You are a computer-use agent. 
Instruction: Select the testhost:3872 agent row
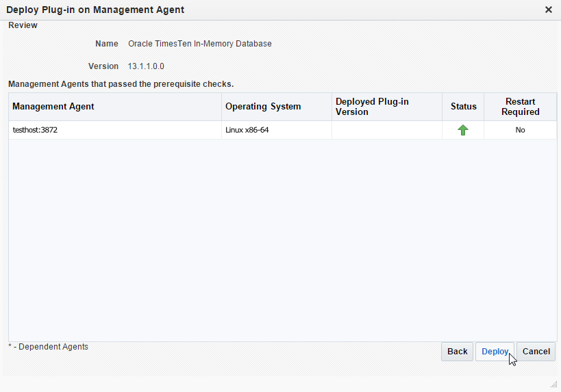click(283, 130)
